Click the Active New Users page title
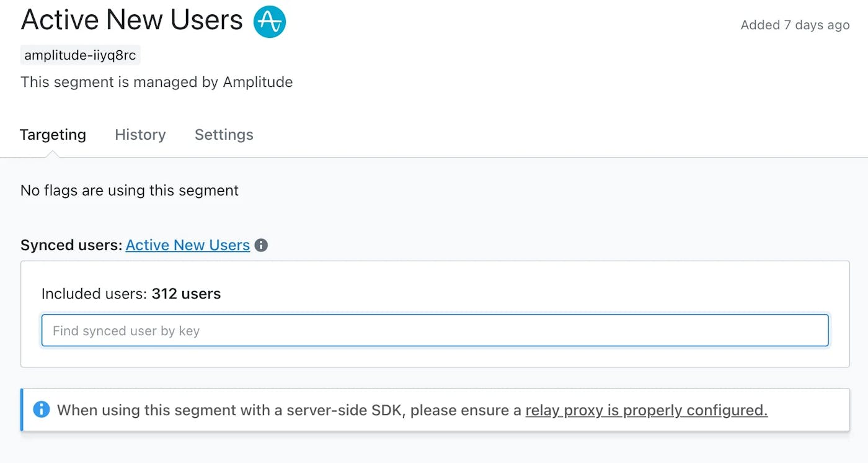868x463 pixels. 131,20
